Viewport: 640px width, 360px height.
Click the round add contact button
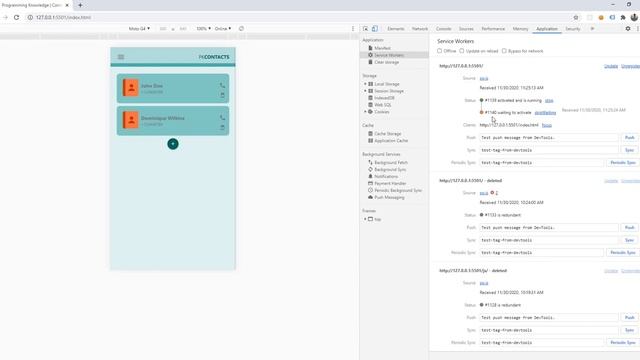point(173,144)
